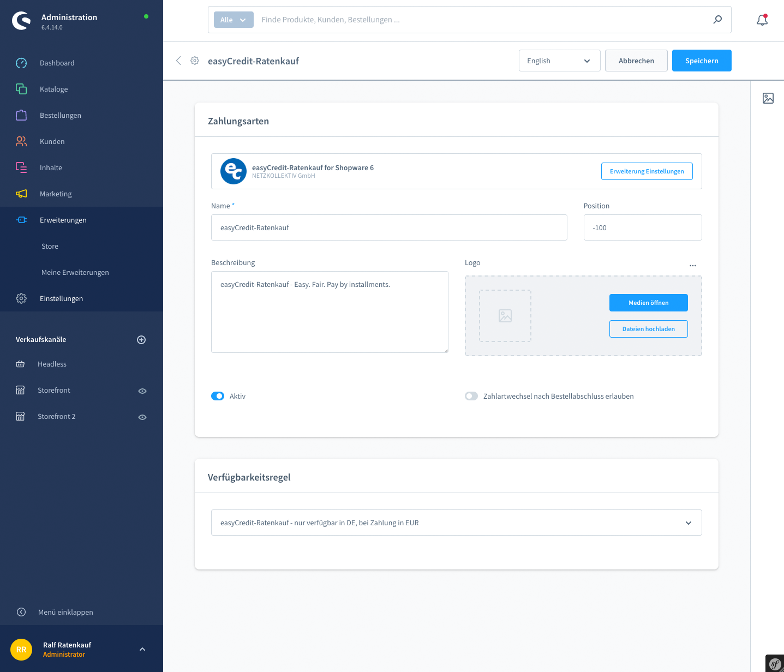
Task: Focus the global search input field
Action: (x=483, y=20)
